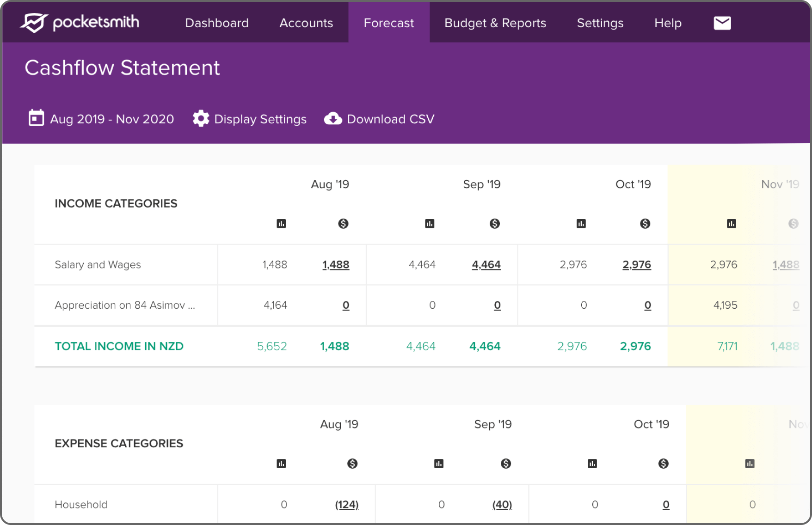Click the Sep '19 income dollar icon
The height and width of the screenshot is (525, 812).
[494, 224]
